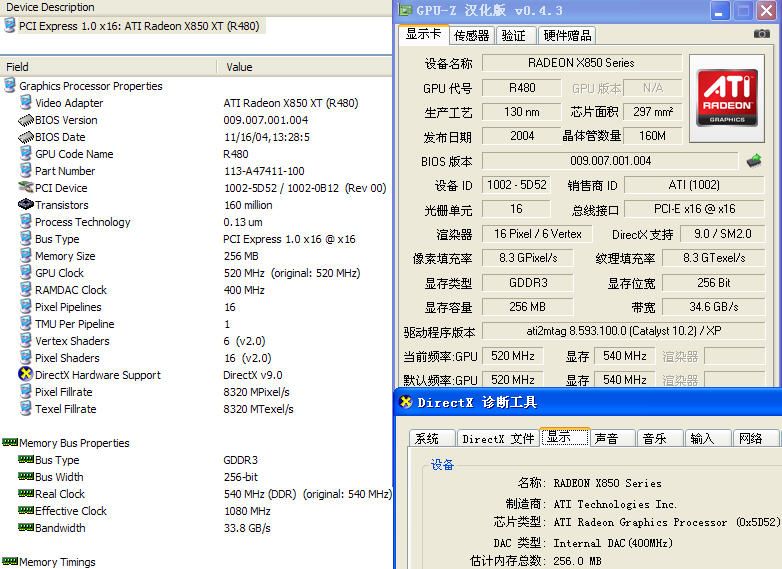Image resolution: width=782 pixels, height=569 pixels.
Task: Click the TMU Per Pipeline row icon
Action: pos(26,324)
